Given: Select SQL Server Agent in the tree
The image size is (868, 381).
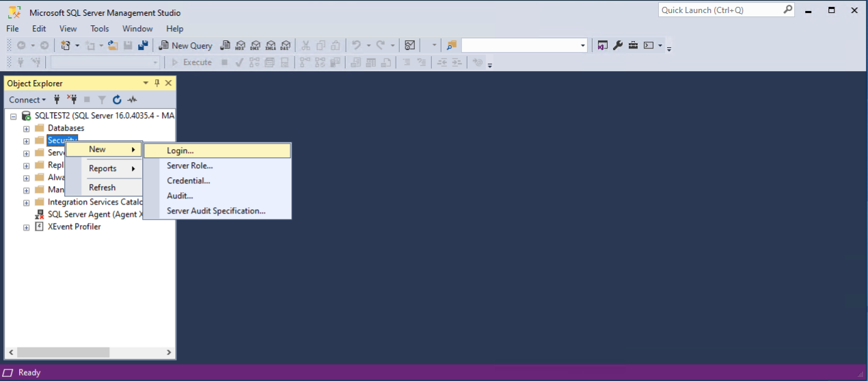Looking at the screenshot, I should [x=96, y=214].
